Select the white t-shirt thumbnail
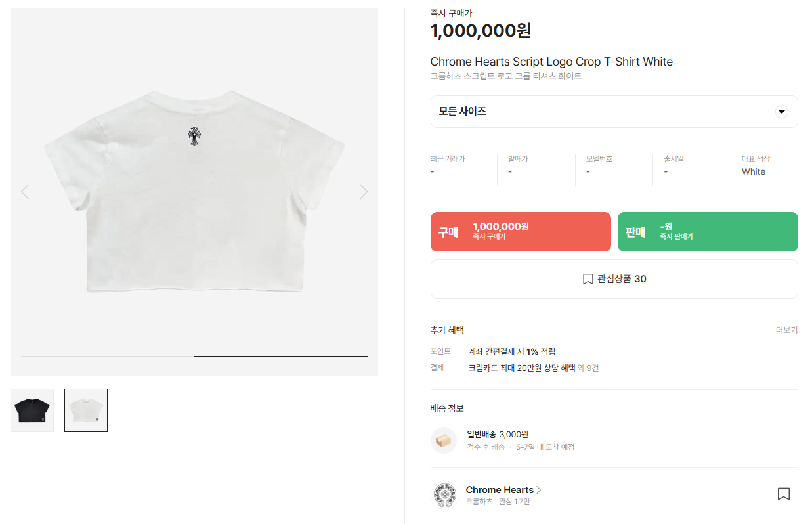The width and height of the screenshot is (812, 524). pos(86,410)
